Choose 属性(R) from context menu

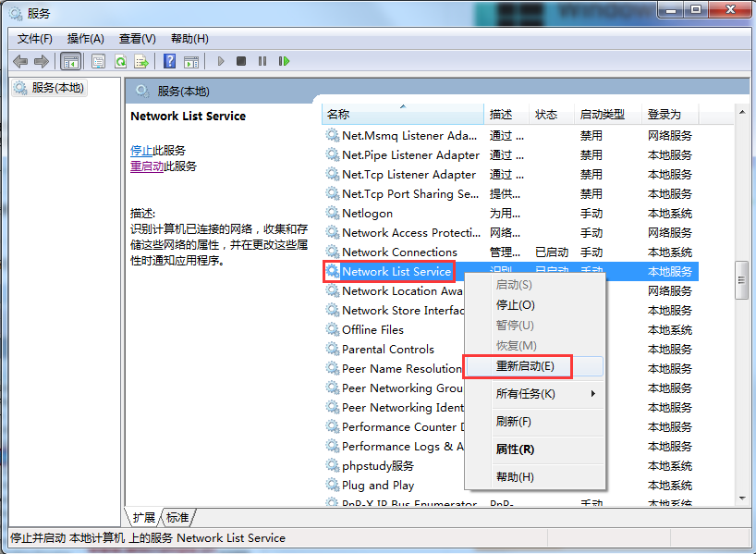[x=515, y=449]
